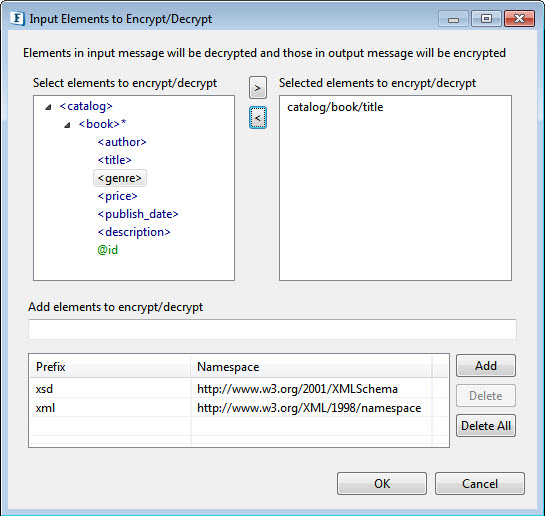
Task: Click the Delete All button
Action: [x=486, y=426]
